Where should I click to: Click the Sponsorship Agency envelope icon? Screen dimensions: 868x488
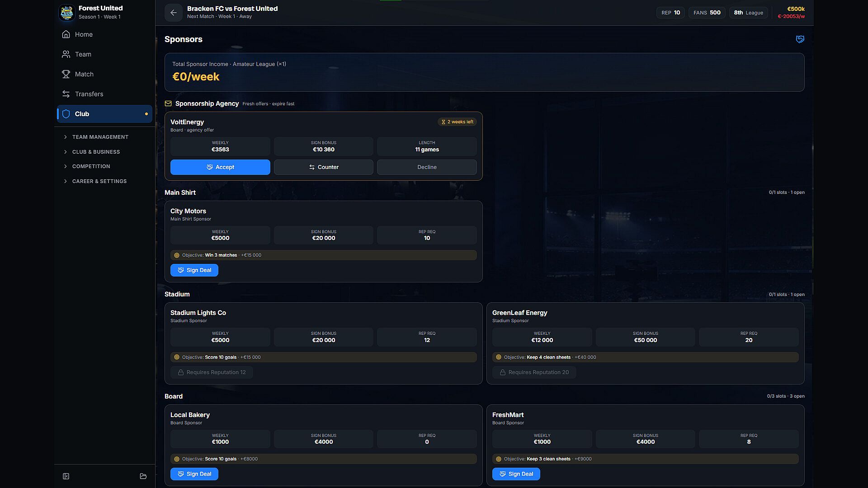tap(168, 103)
